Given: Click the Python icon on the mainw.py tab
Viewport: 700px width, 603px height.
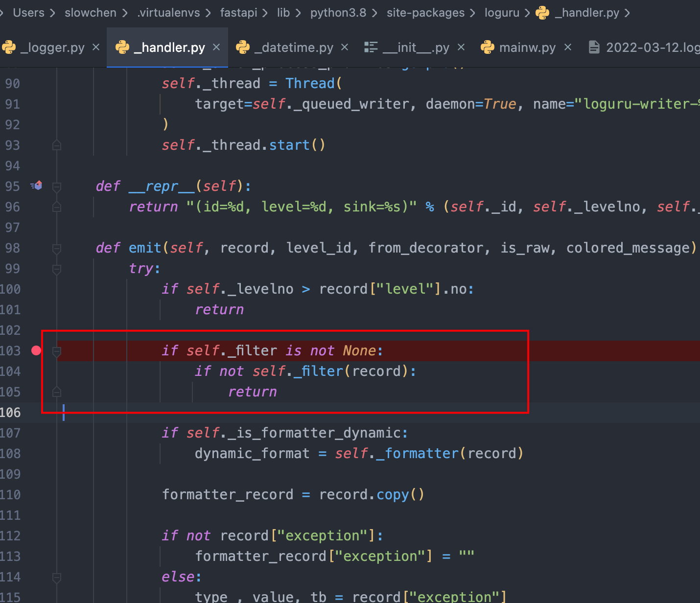Looking at the screenshot, I should [x=487, y=47].
